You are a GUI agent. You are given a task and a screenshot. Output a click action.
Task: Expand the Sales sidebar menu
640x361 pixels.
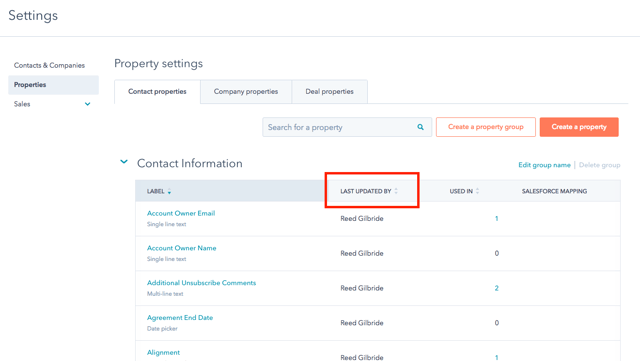click(87, 104)
